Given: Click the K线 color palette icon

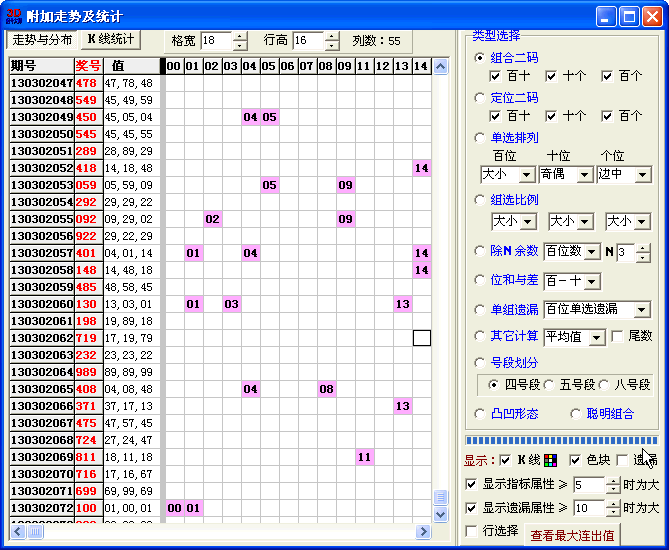Looking at the screenshot, I should [x=549, y=460].
